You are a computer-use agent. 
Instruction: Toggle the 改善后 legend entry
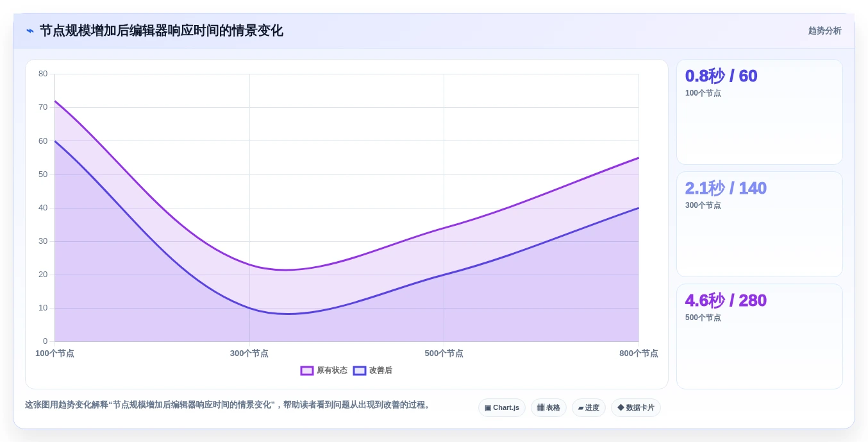(372, 371)
